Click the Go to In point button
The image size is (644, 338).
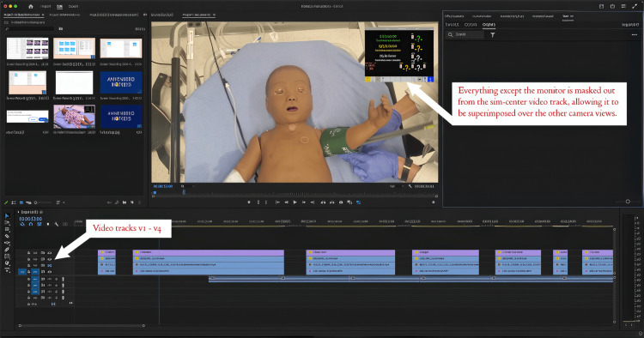click(277, 202)
